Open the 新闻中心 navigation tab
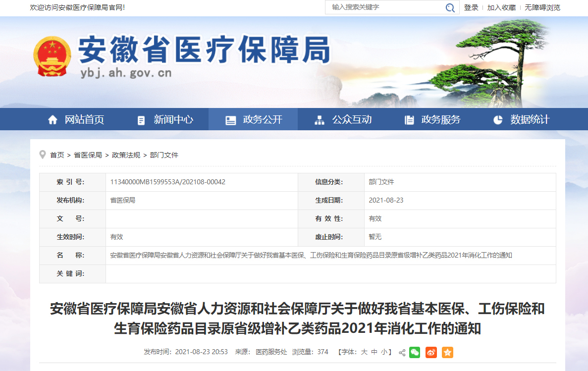This screenshot has height=371, width=588. (x=173, y=119)
